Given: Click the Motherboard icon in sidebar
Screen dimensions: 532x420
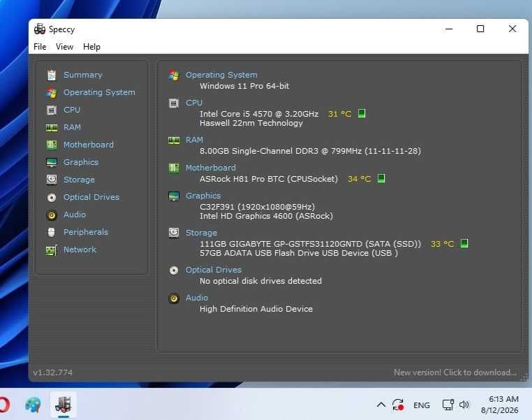Looking at the screenshot, I should click(x=52, y=145).
